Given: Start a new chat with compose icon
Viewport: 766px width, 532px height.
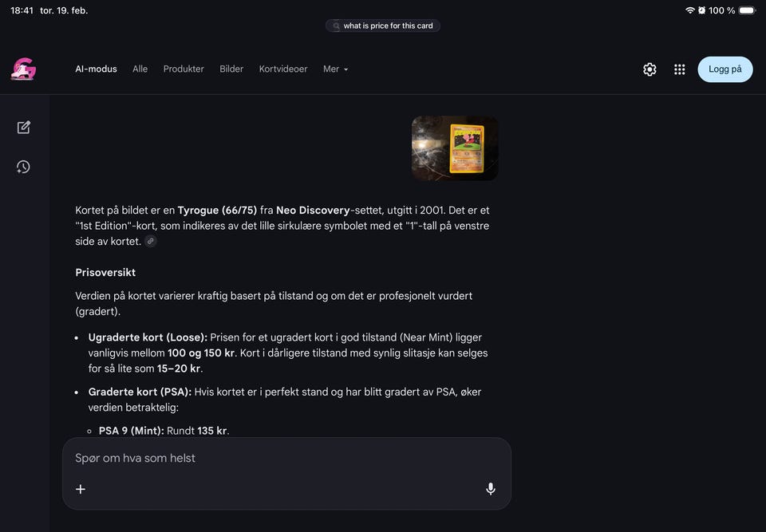Looking at the screenshot, I should coord(23,128).
